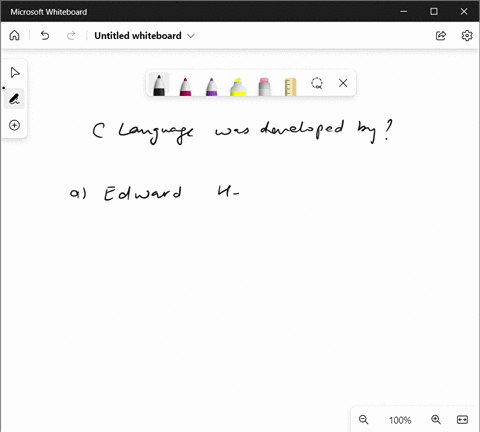Zoom out of the canvas
The image size is (480, 432).
[364, 420]
